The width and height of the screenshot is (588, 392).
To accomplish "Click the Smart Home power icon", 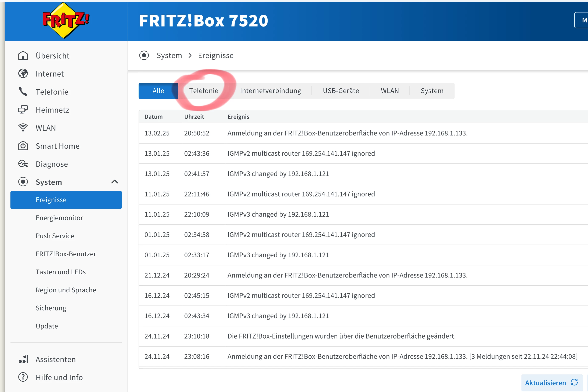I will (x=23, y=146).
